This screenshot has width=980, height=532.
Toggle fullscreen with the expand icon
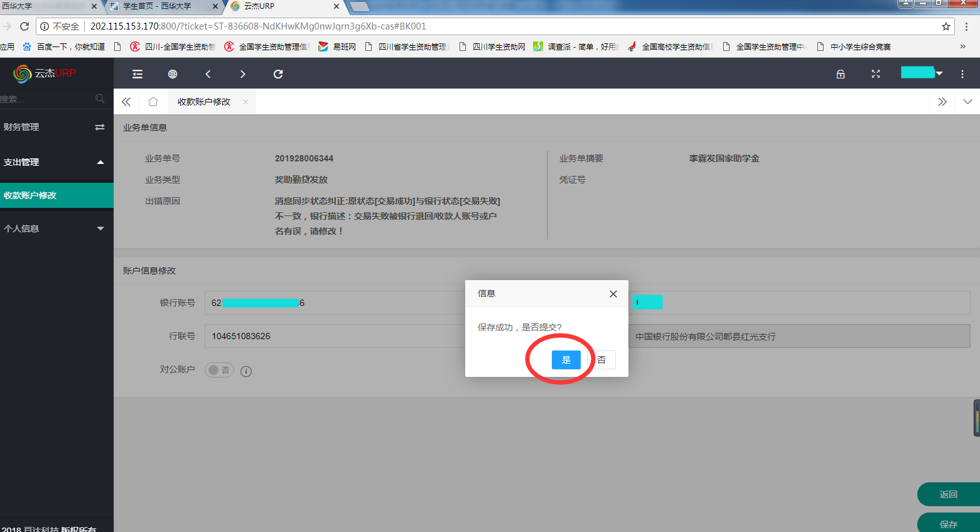pyautogui.click(x=876, y=74)
